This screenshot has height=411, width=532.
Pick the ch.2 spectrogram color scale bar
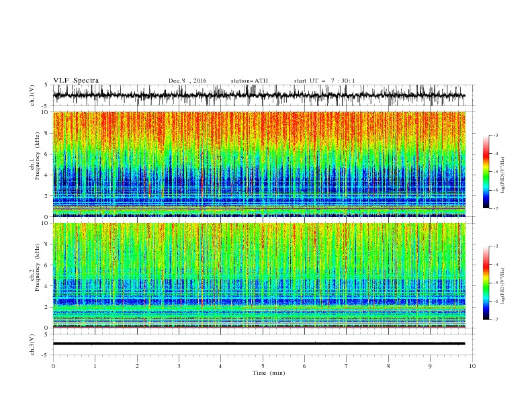[486, 283]
